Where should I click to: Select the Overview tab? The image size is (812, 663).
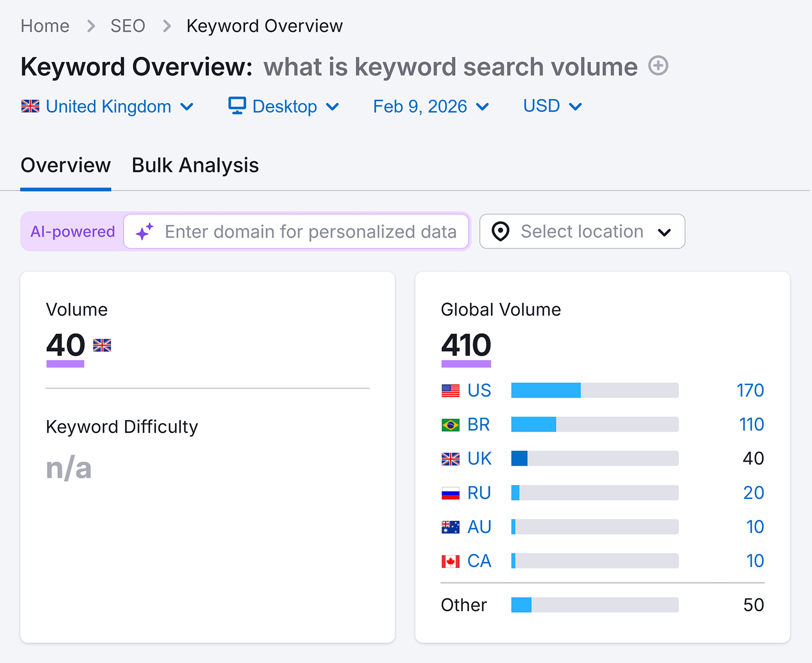65,165
